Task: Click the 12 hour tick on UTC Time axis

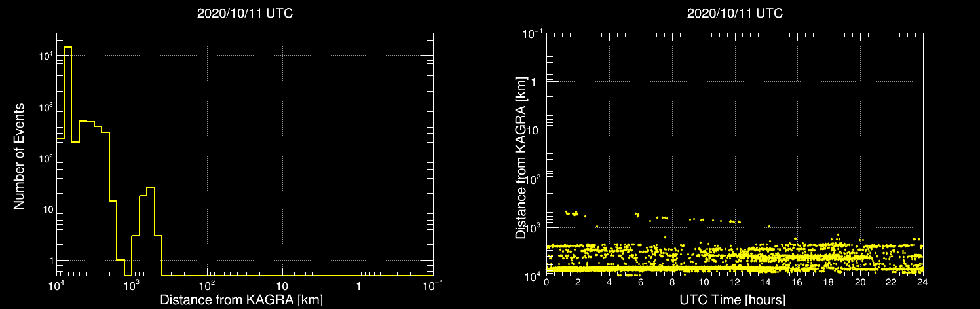Action: pos(734,282)
